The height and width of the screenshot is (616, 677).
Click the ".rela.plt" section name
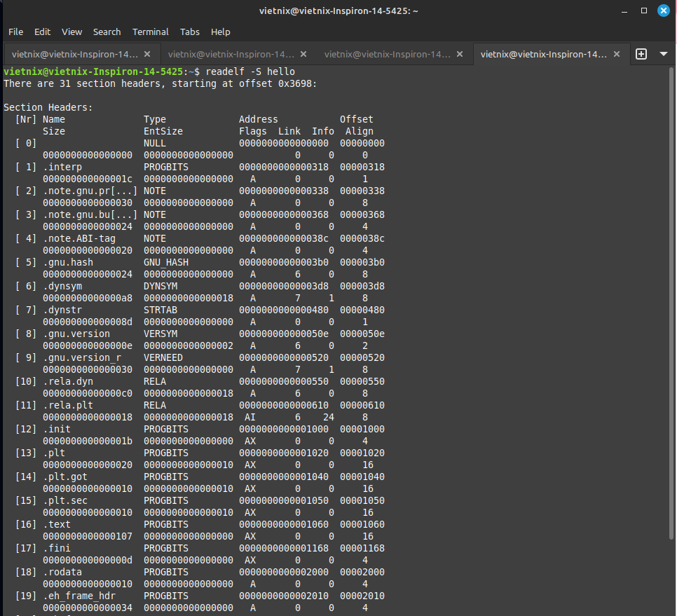pos(68,405)
